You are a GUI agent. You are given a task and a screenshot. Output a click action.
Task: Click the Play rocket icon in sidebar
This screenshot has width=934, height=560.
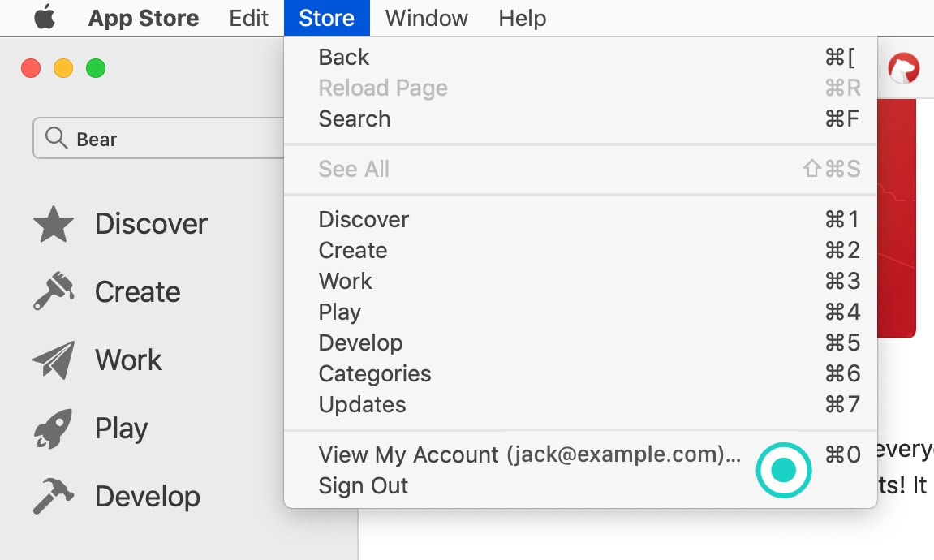pos(54,429)
